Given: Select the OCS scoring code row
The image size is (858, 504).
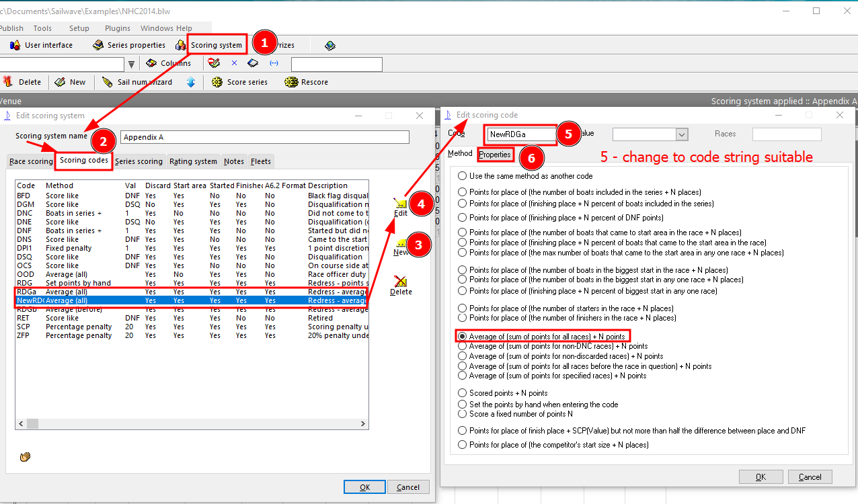Looking at the screenshot, I should tap(192, 265).
